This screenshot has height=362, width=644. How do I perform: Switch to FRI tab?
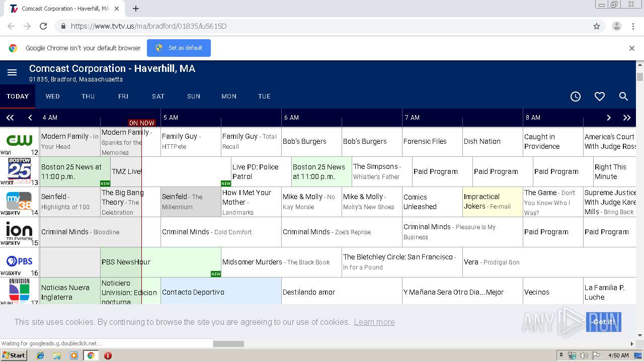[x=123, y=97]
